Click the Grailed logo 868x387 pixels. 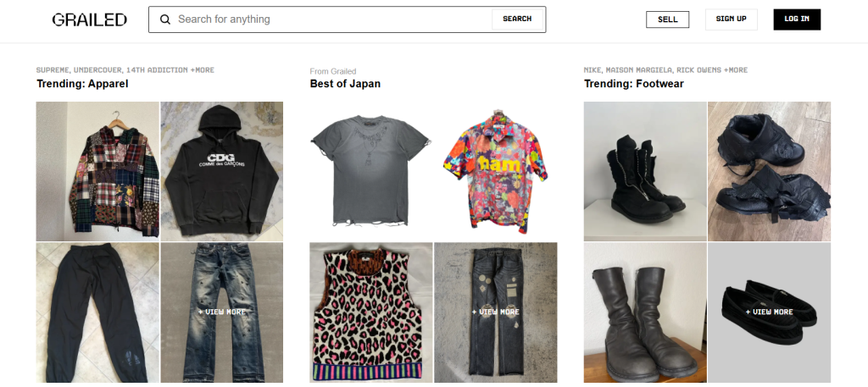pyautogui.click(x=90, y=19)
